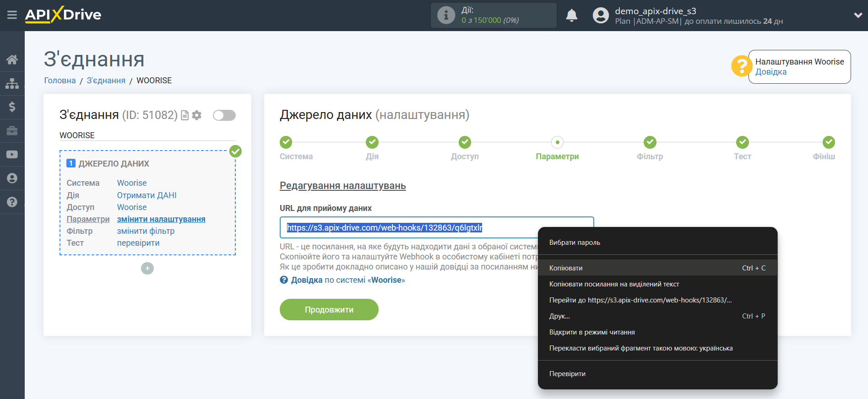This screenshot has width=868, height=399.
Task: Select Перекласти вибраний фрагмент menu entry
Action: click(657, 348)
